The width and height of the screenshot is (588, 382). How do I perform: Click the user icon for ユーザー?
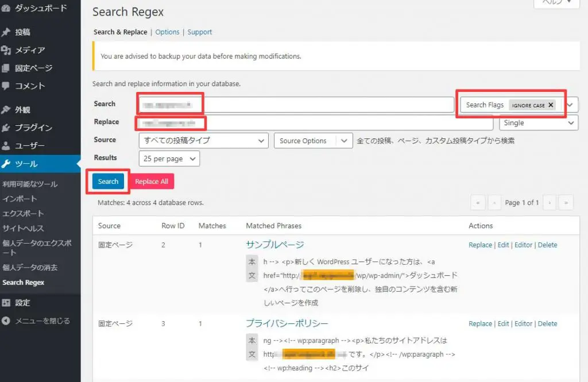pos(6,145)
